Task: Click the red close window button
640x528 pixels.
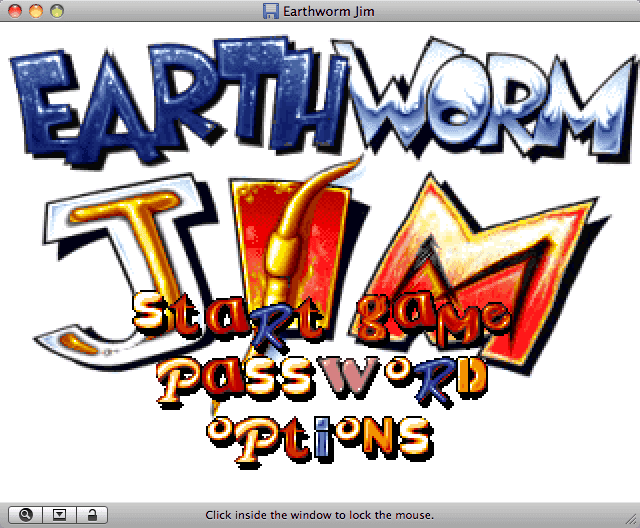Action: pyautogui.click(x=15, y=11)
